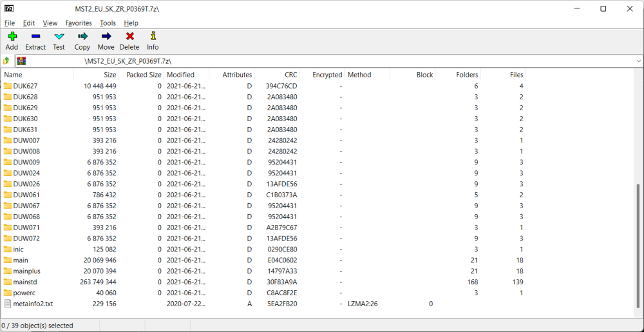
Task: Select the DUW026 folder icon
Action: [x=8, y=184]
